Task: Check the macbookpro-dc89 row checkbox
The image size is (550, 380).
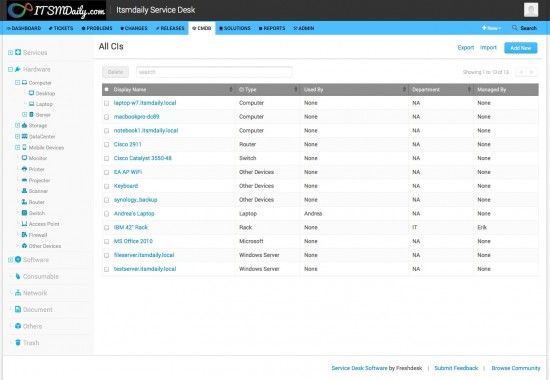Action: 107,117
